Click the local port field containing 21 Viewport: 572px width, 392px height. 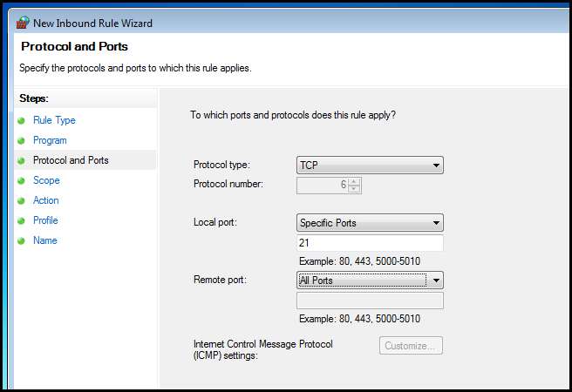[370, 243]
